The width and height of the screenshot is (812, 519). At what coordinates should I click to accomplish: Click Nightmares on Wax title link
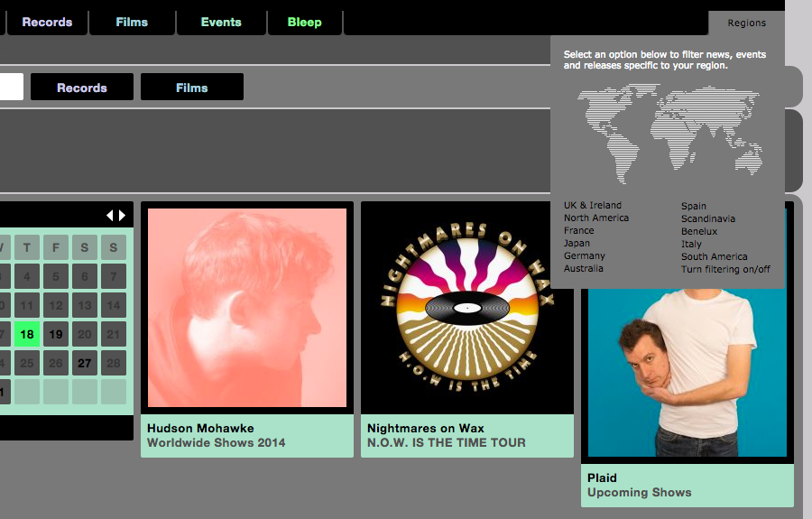click(x=426, y=429)
